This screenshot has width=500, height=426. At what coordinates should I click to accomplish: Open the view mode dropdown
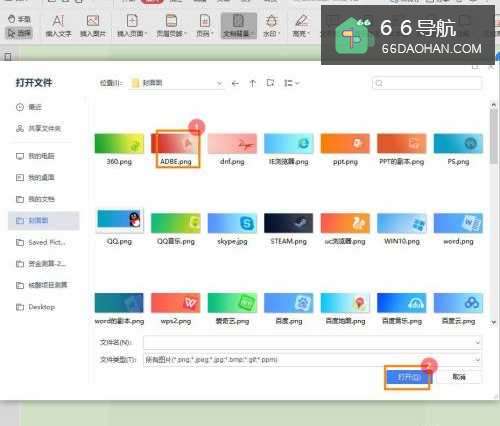click(291, 83)
